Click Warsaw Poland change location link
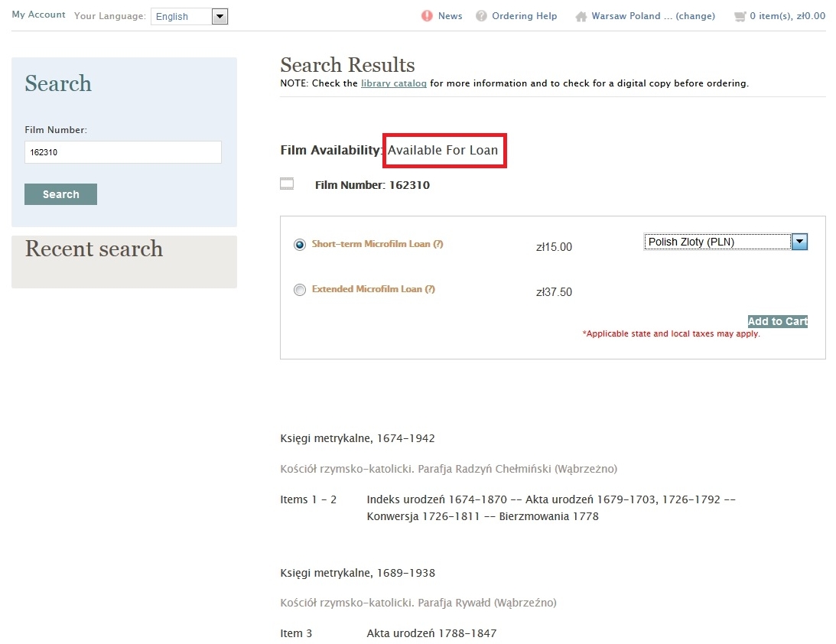 click(653, 16)
